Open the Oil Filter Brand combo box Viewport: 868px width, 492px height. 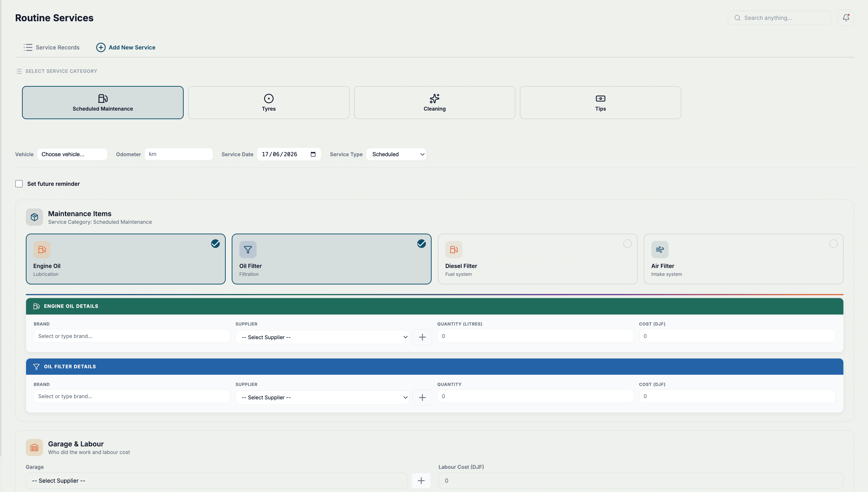coord(132,396)
